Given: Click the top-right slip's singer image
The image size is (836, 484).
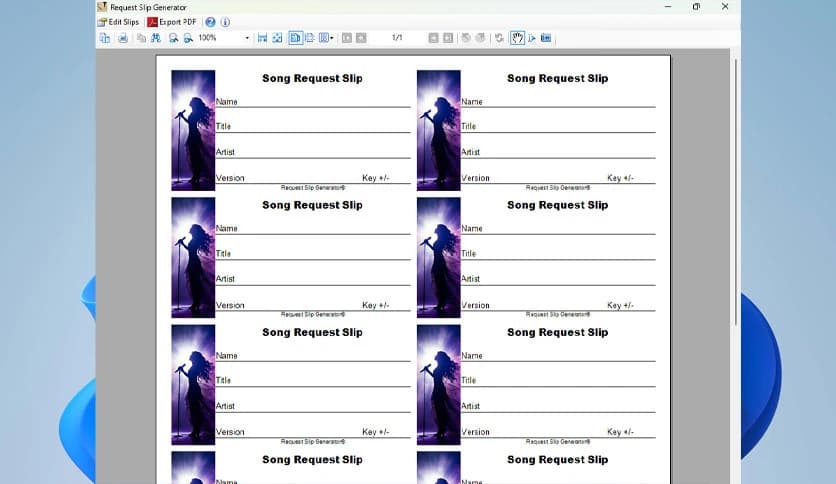Looking at the screenshot, I should pyautogui.click(x=439, y=130).
